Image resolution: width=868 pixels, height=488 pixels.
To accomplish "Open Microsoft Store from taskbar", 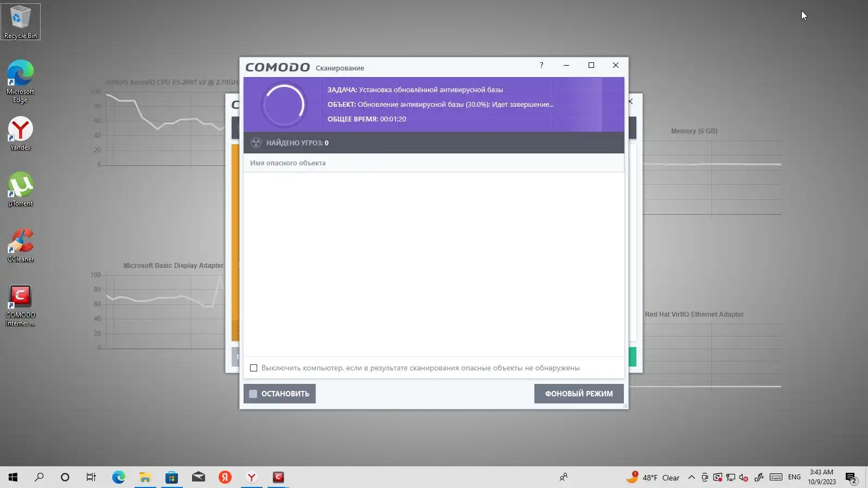I will pyautogui.click(x=171, y=477).
